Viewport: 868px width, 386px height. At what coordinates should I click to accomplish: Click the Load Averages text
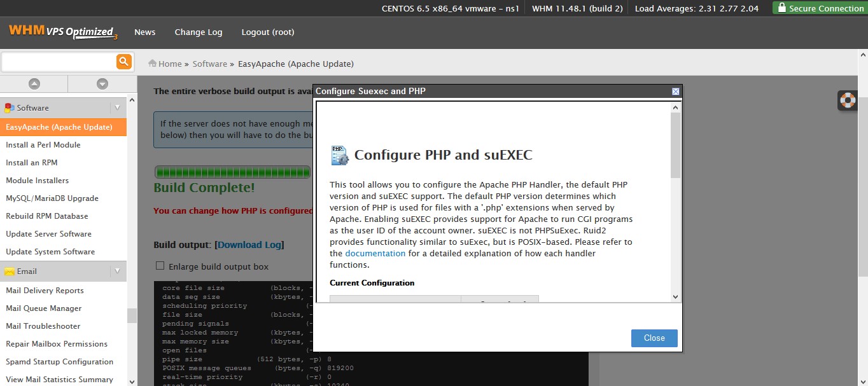[x=697, y=8]
